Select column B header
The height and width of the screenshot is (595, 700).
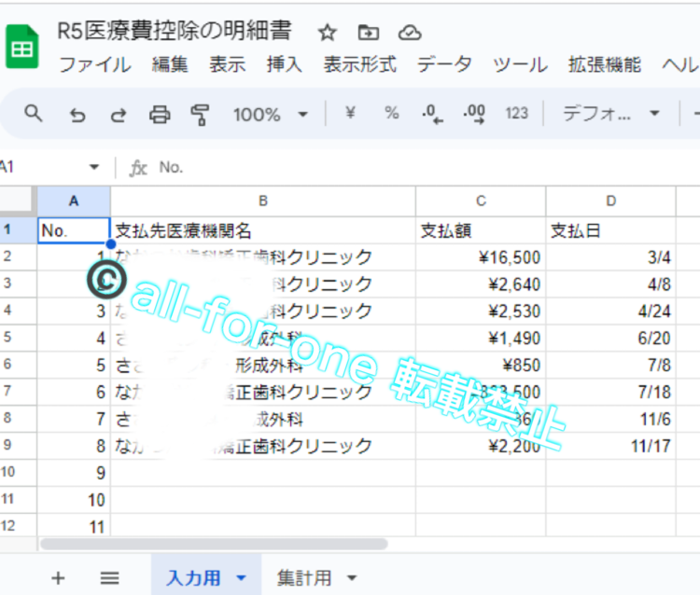point(263,201)
